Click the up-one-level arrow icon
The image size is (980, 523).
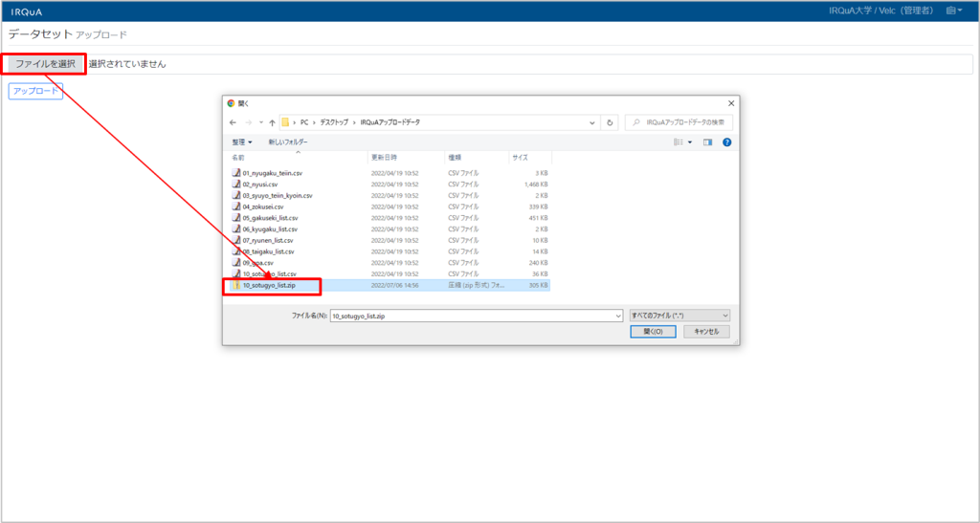pos(272,122)
